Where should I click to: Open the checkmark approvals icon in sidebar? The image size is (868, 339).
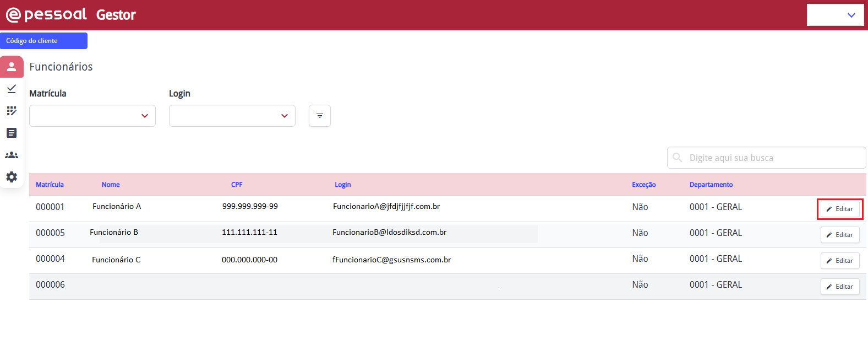pos(12,89)
